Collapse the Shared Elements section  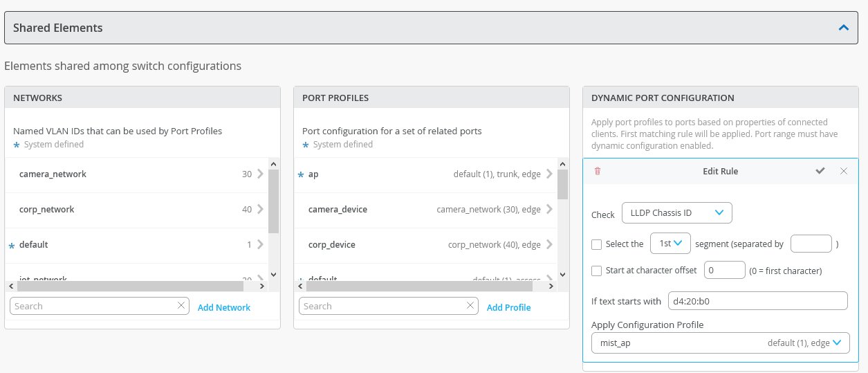pos(843,28)
